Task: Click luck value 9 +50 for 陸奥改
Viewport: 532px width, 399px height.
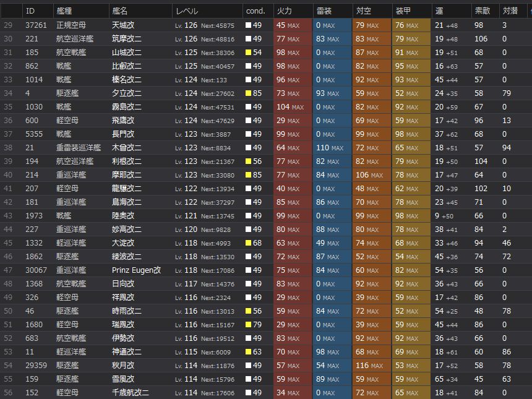Action: point(444,215)
